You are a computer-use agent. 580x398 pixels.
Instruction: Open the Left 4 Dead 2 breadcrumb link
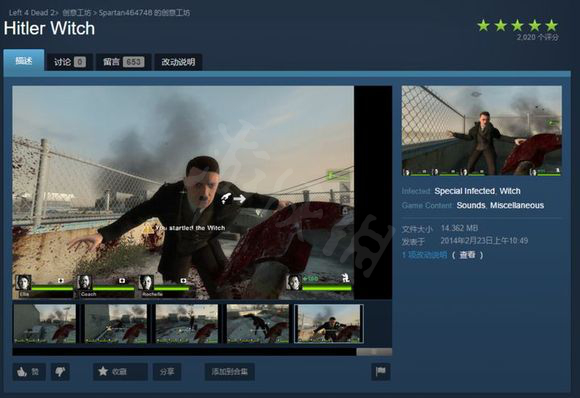point(32,13)
